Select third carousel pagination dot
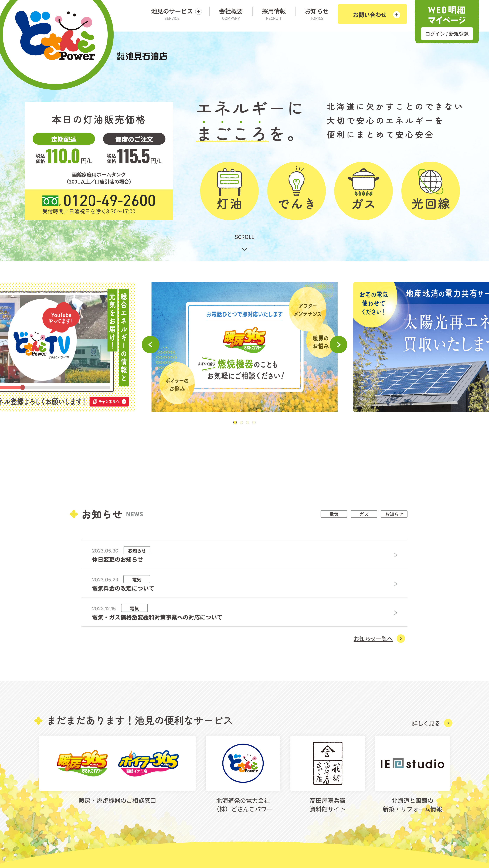489x868 pixels. [248, 423]
